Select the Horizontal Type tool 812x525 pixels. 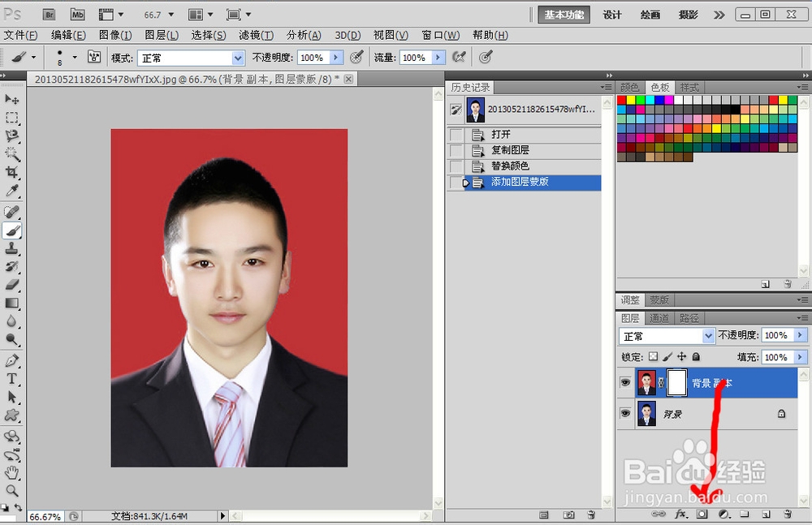(x=12, y=377)
